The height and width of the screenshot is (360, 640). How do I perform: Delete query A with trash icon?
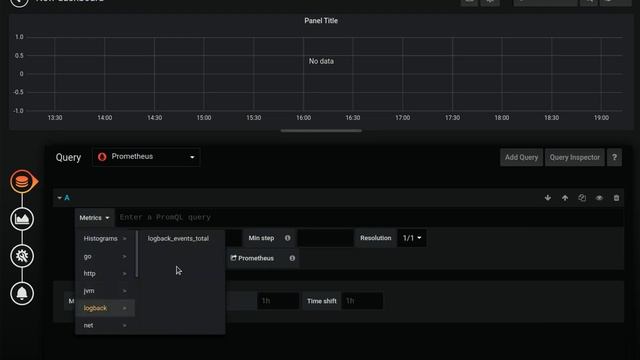pyautogui.click(x=616, y=198)
